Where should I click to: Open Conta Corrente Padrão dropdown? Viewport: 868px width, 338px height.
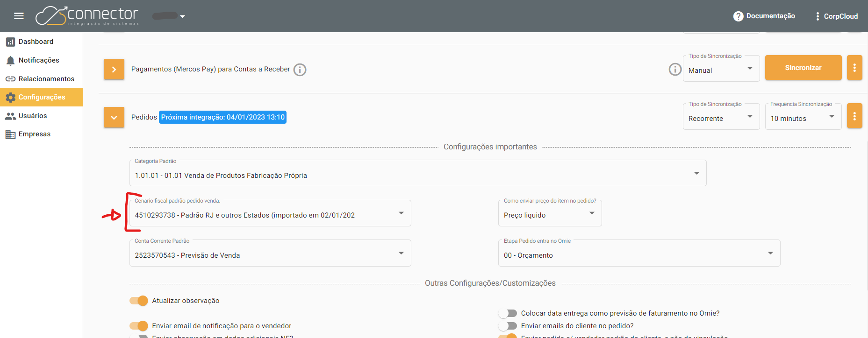[270, 253]
